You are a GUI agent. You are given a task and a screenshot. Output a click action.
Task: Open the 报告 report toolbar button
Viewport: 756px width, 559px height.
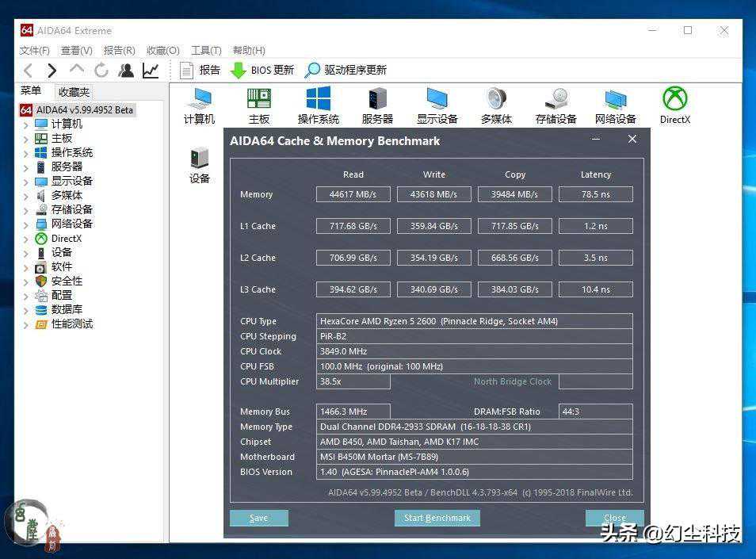coord(200,71)
